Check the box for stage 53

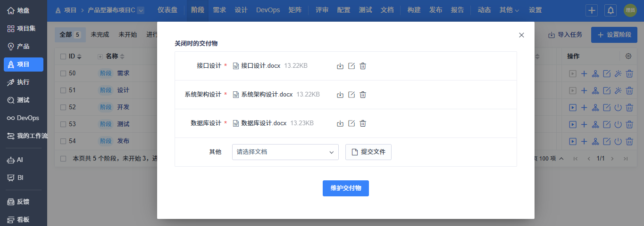[x=63, y=124]
